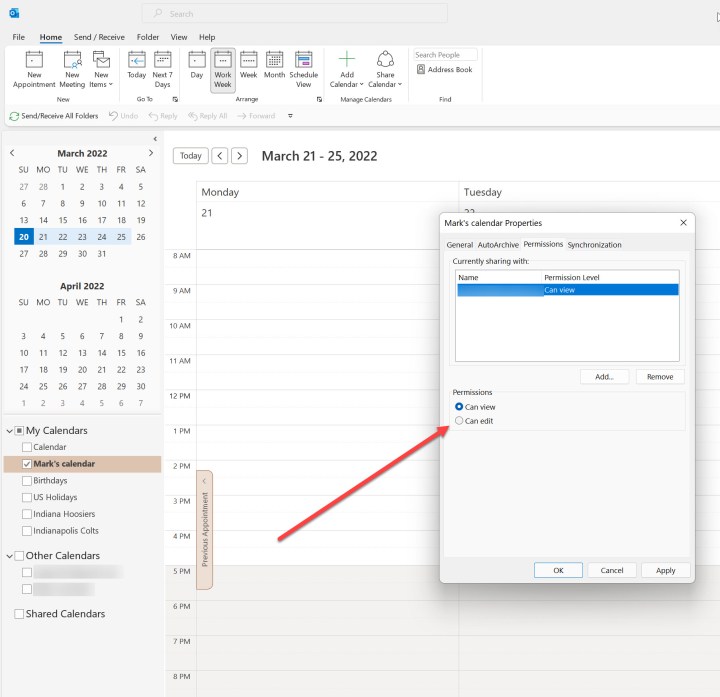Click the Today button above the calendar
Image resolution: width=720 pixels, height=697 pixels.
coord(191,156)
